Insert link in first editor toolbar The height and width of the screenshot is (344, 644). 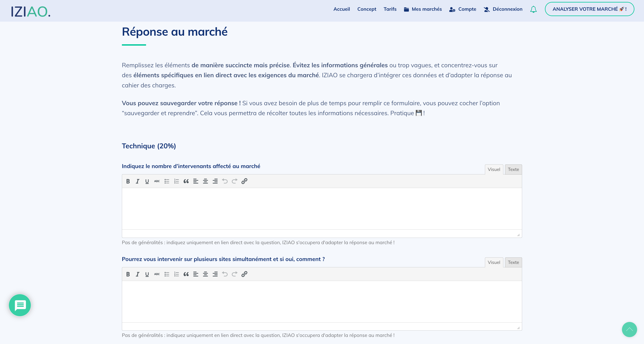244,181
